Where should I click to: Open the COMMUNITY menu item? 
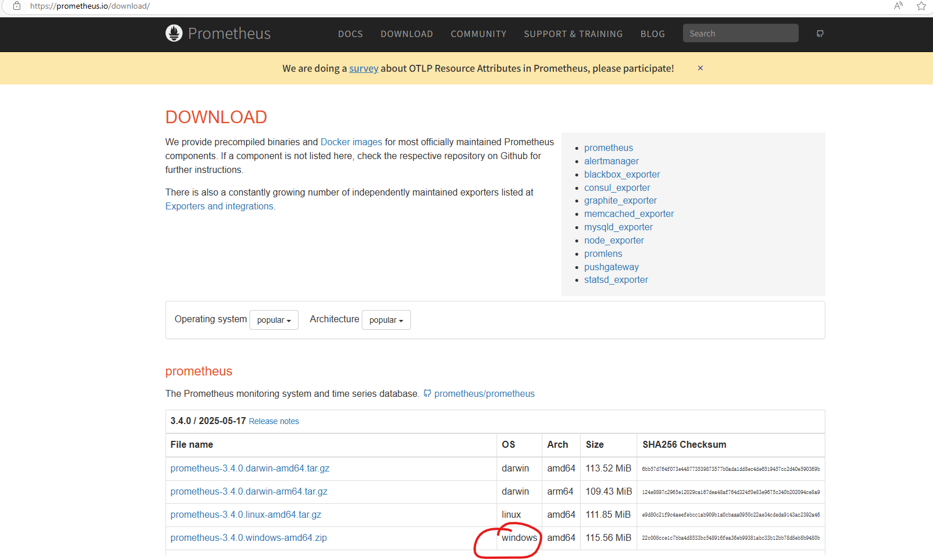tap(479, 34)
